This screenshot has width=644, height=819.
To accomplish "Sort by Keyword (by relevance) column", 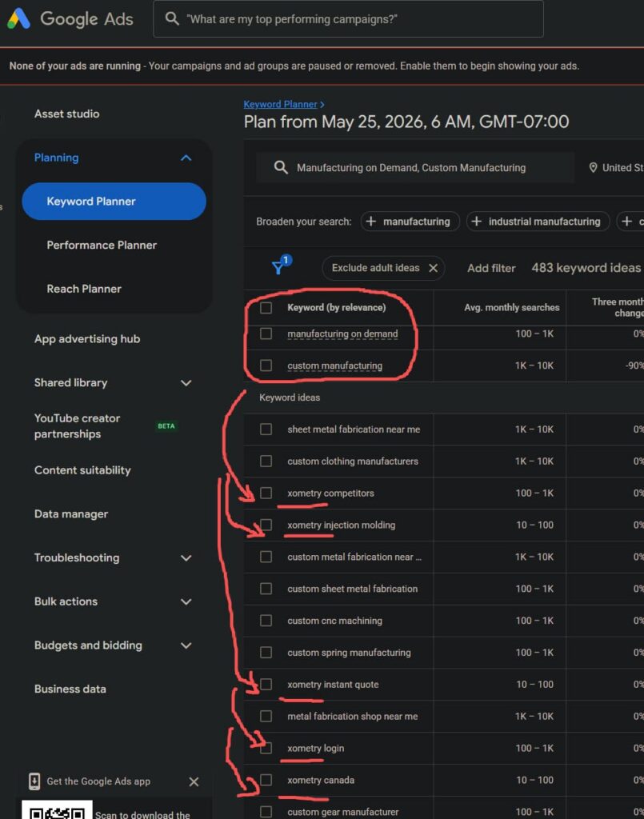I will (336, 308).
